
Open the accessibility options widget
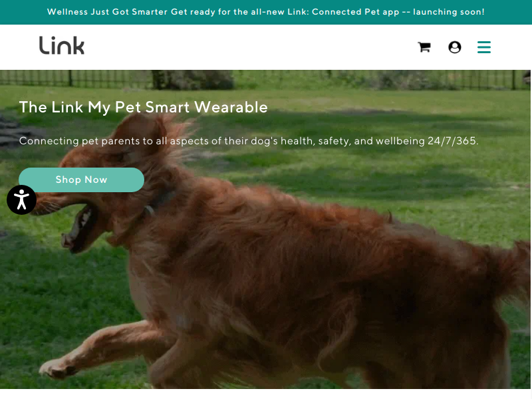tap(22, 199)
